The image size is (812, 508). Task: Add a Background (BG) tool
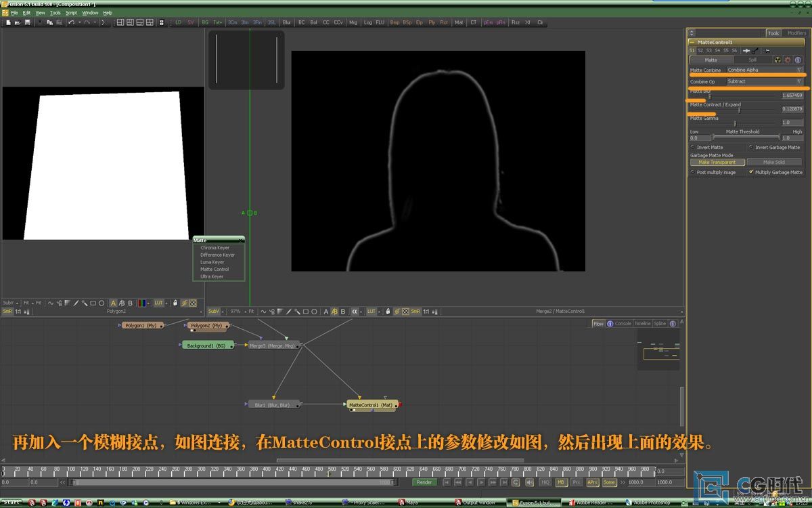(x=205, y=22)
